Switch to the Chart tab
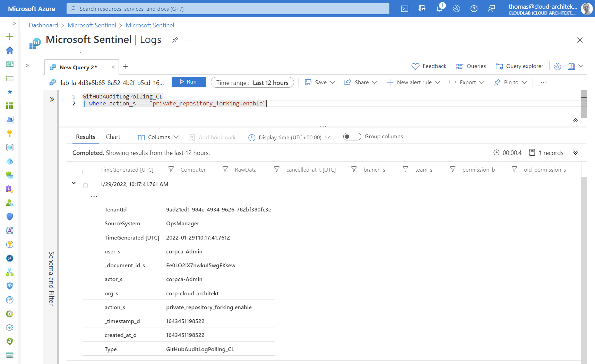Screen dimensions: 595x364 click(x=113, y=137)
